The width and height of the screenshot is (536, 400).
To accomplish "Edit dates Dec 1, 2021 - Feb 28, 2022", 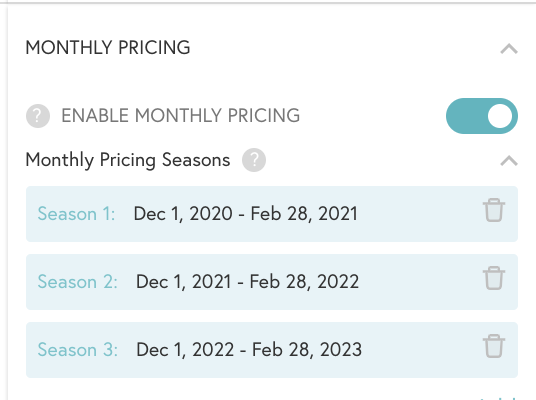I will pyautogui.click(x=247, y=282).
